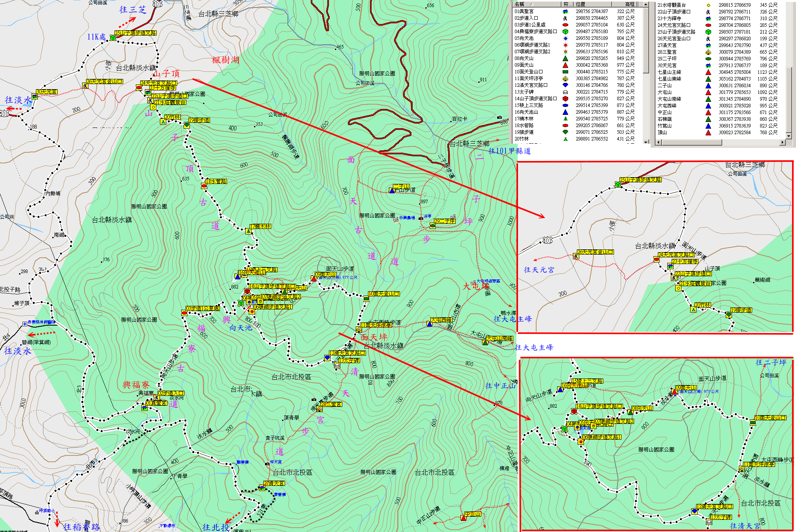This screenshot has height=532, width=796.
Task: Click the left list scrollbar up arrow
Action: click(646, 5)
